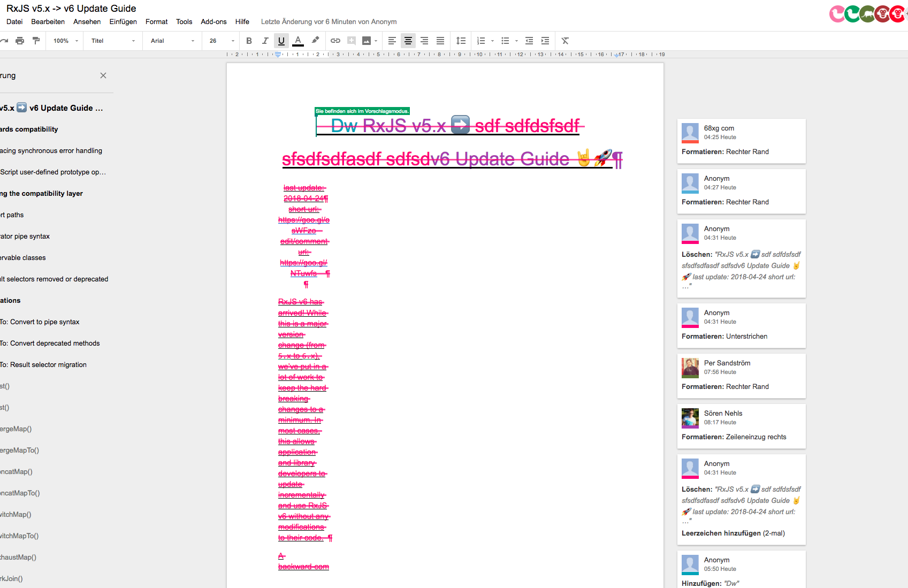Open the 'Formatieren: Unterstrichen' suggestion card
This screenshot has width=908, height=588.
741,325
